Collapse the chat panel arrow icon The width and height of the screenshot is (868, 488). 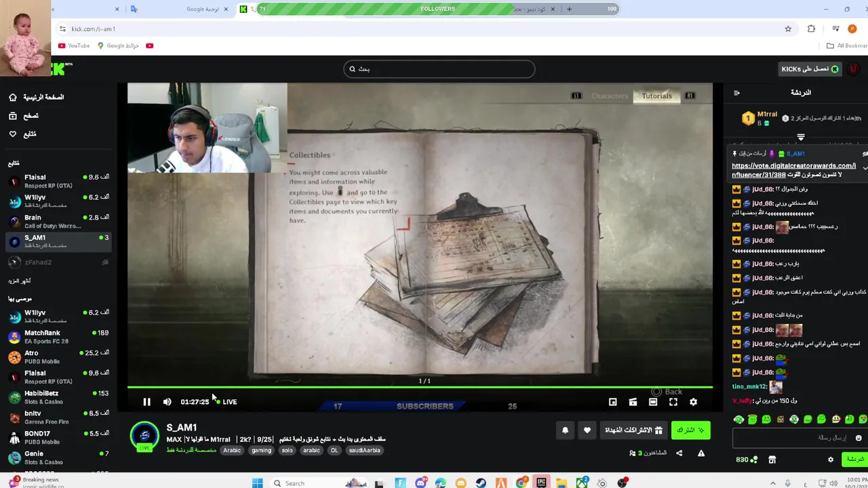736,93
